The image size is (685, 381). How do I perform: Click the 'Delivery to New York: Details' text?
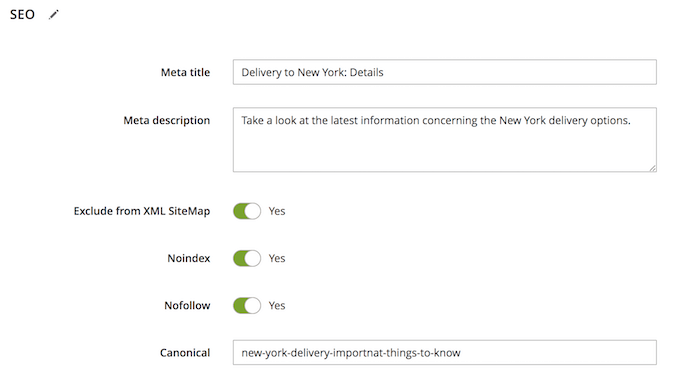point(312,72)
